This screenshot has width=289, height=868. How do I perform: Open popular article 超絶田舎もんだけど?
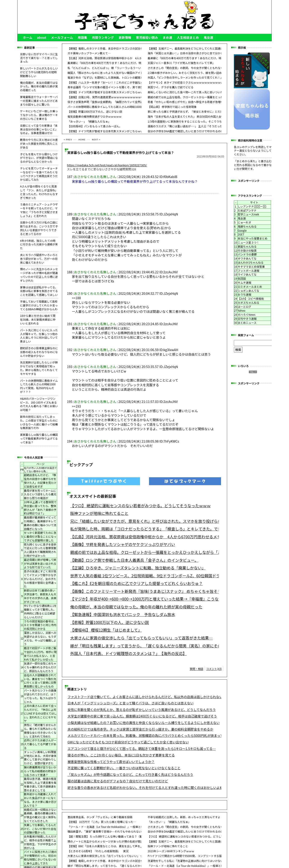point(40,481)
